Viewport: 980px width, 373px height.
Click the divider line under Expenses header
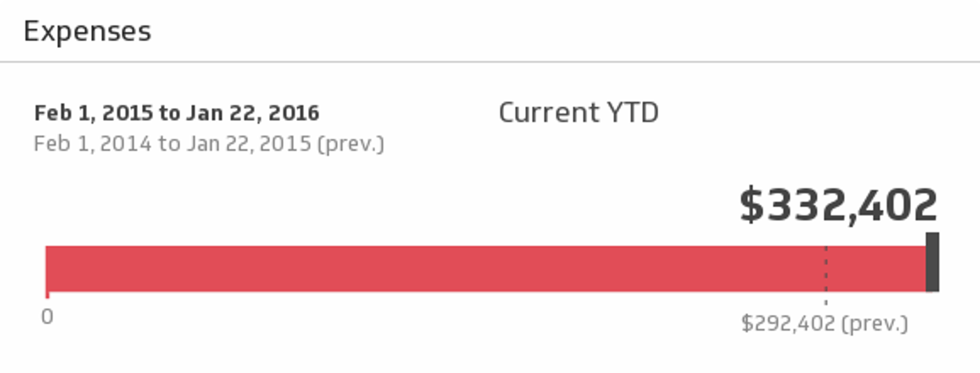coord(490,62)
